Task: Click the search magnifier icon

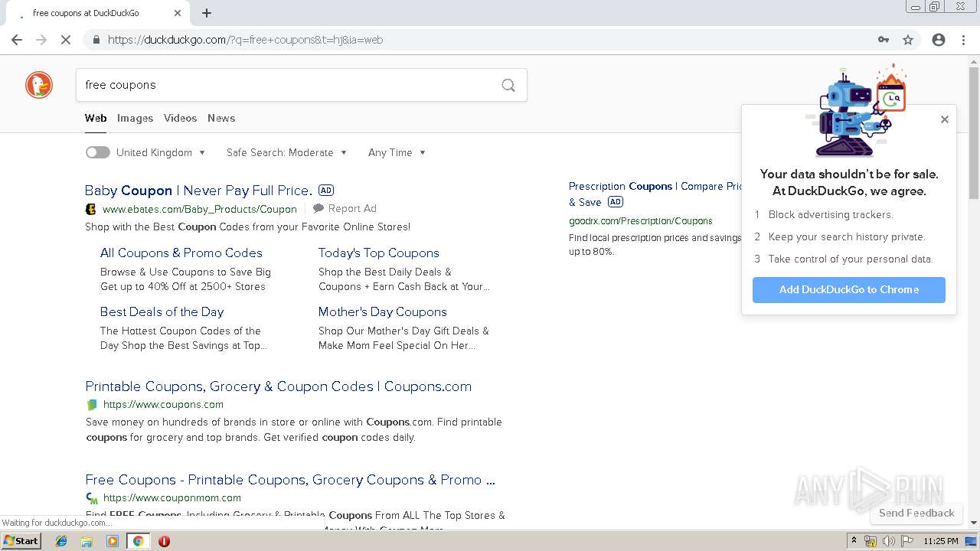Action: (x=508, y=85)
